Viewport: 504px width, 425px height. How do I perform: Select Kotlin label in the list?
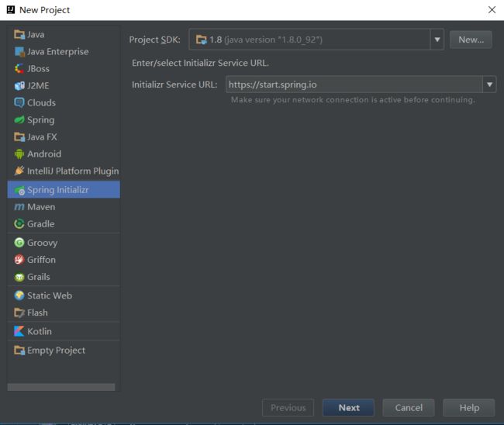click(x=40, y=331)
